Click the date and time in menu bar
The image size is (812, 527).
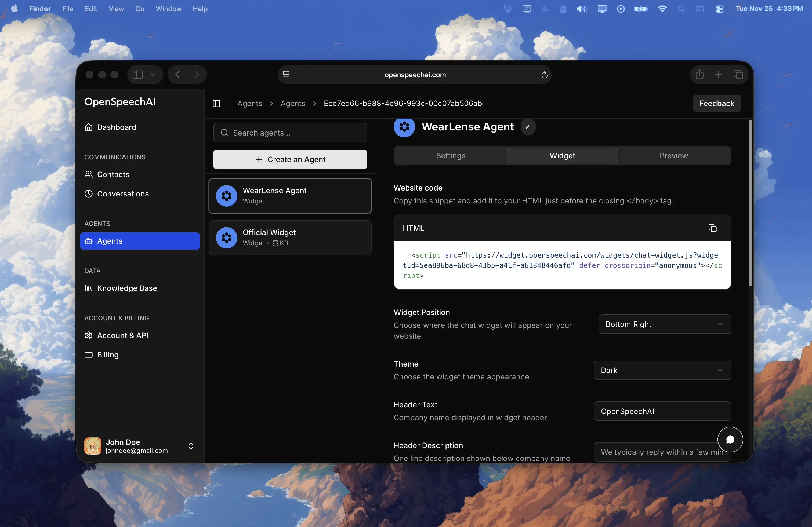coord(769,9)
